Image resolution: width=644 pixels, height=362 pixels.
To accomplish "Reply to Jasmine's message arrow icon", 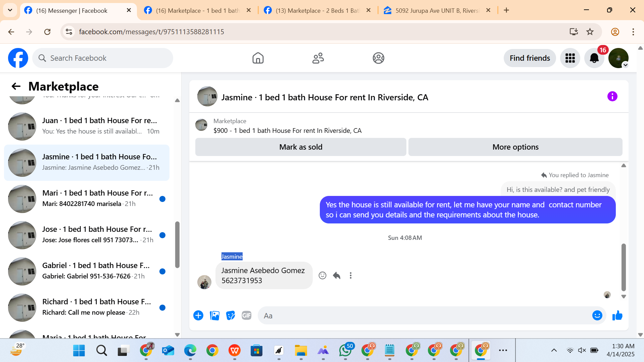I will tap(337, 275).
